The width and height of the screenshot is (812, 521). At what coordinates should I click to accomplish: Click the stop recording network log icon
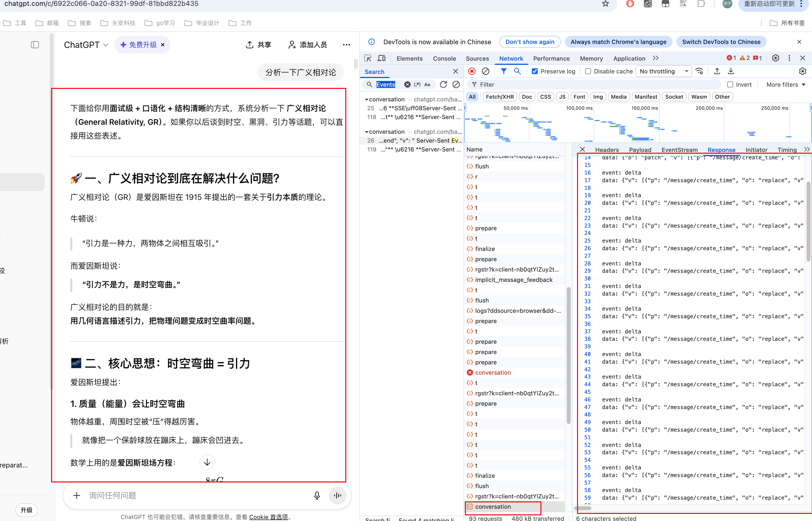pos(472,71)
